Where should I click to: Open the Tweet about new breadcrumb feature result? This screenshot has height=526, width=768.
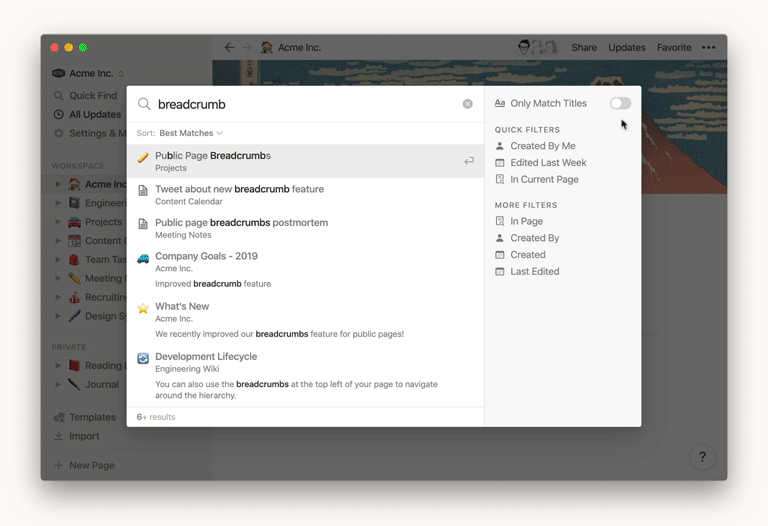tap(239, 189)
